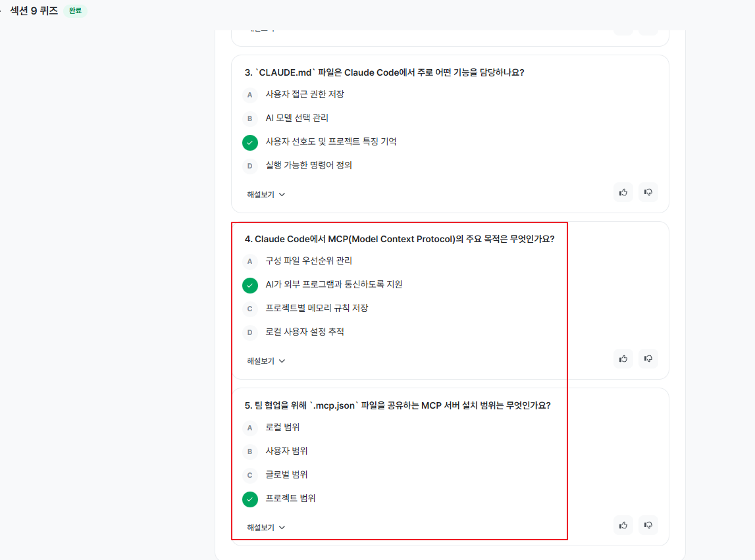Like question 4 with thumbs-up icon
Screen dimensions: 755x560
click(x=623, y=359)
